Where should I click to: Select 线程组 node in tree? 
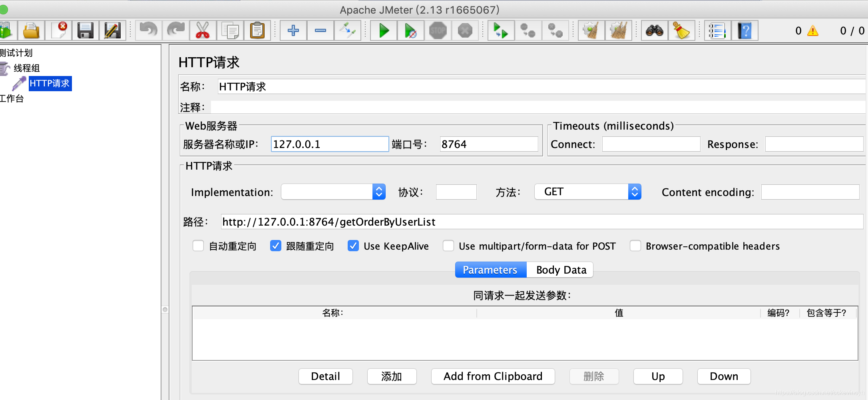coord(27,68)
